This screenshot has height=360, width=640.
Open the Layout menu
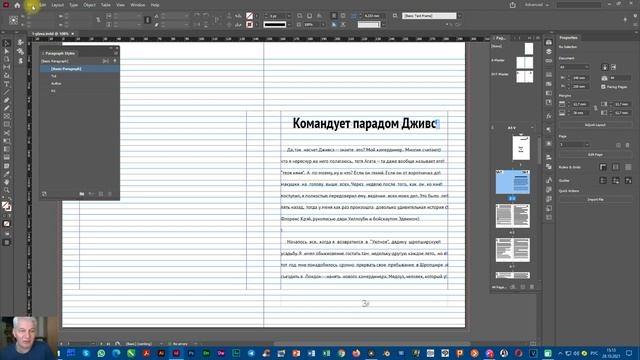click(x=57, y=5)
